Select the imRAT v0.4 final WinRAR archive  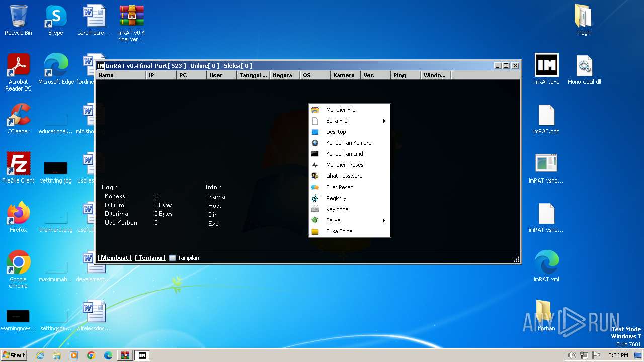131,23
